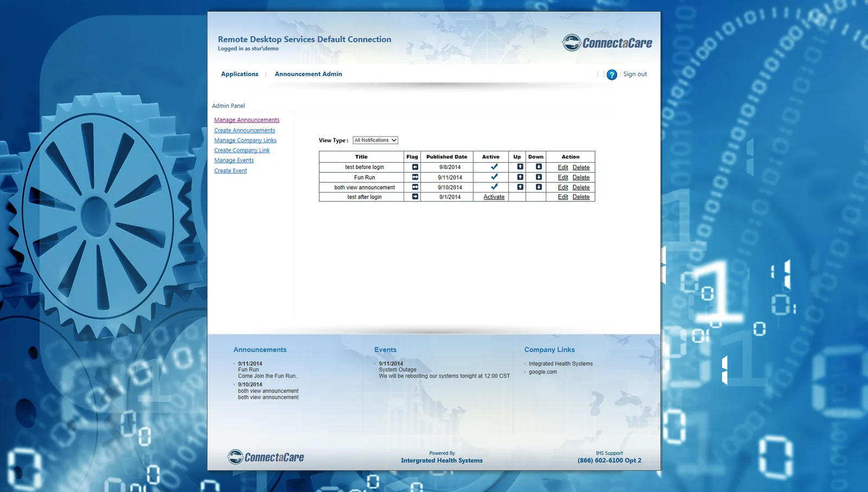Delete the test before login announcement
868x492 pixels.
[581, 168]
